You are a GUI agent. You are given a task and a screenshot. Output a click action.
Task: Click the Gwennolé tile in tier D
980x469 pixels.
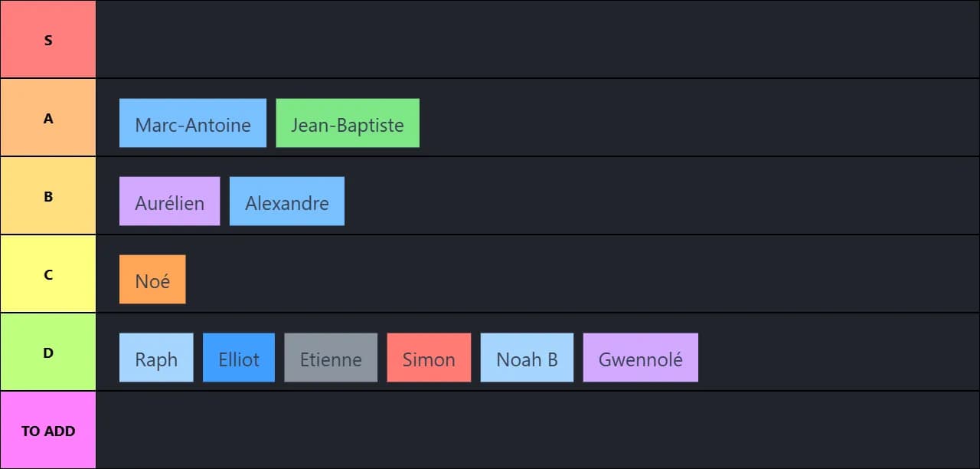click(640, 357)
